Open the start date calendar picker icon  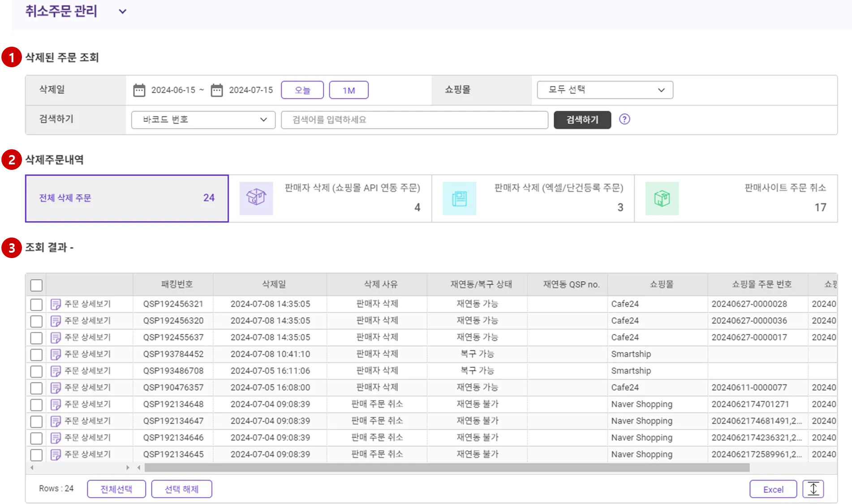[x=139, y=90]
